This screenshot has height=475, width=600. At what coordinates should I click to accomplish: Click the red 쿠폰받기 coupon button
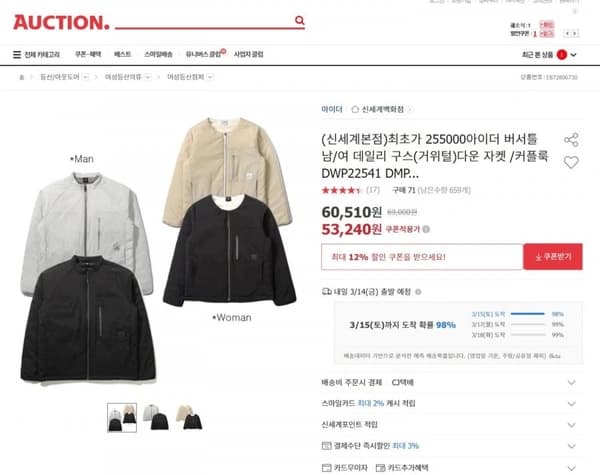pos(553,256)
